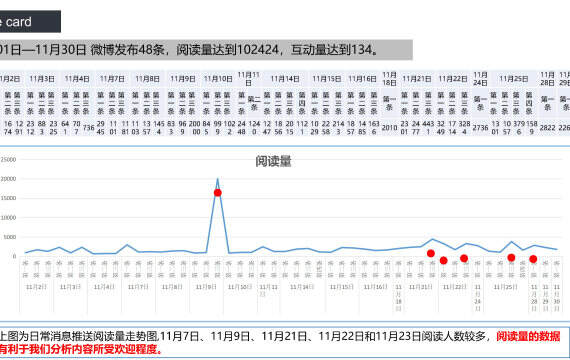Image resolution: width=570 pixels, height=360 pixels.
Task: Click 第一条 cell under 11月28日
Action: point(547,103)
